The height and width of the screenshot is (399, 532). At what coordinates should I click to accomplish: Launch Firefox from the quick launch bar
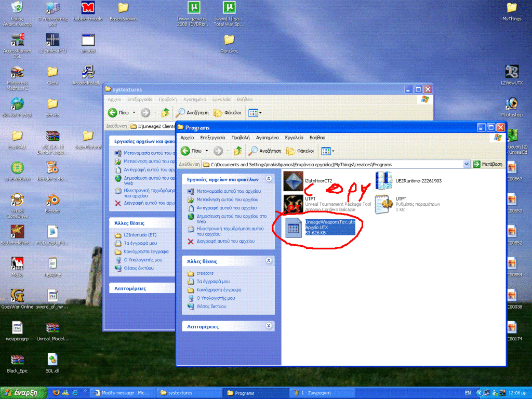click(x=56, y=393)
